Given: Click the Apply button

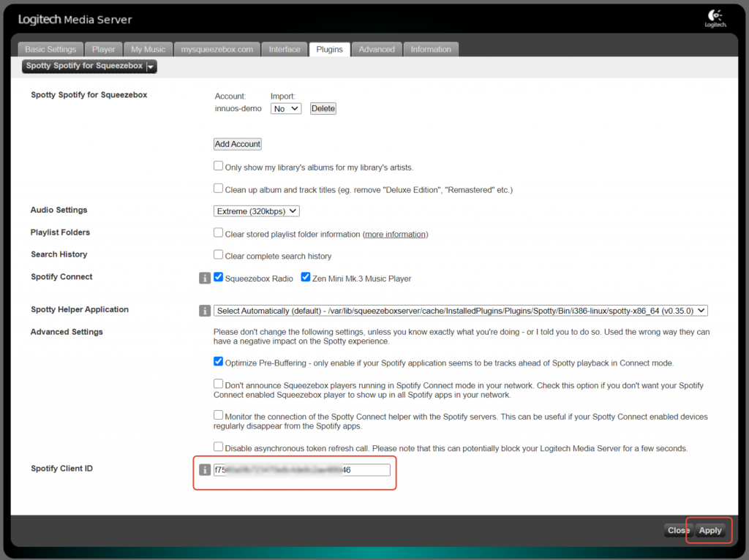Looking at the screenshot, I should pos(710,531).
